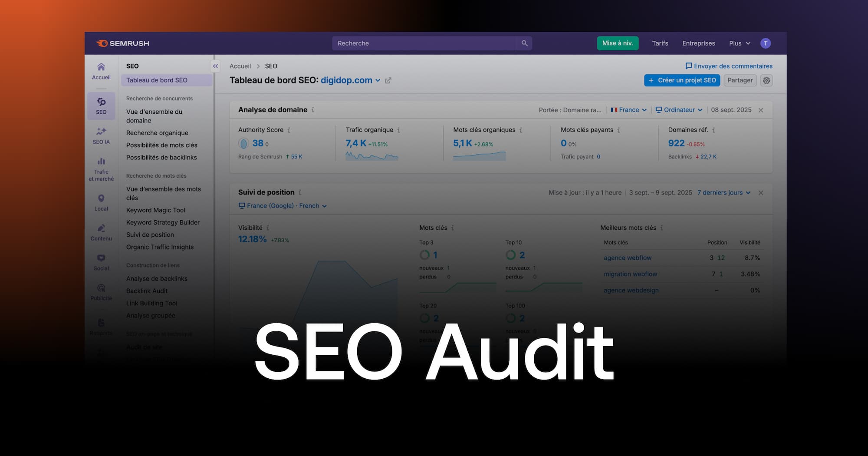Image resolution: width=868 pixels, height=456 pixels.
Task: Select the SEO tool in the sidebar
Action: click(x=101, y=106)
